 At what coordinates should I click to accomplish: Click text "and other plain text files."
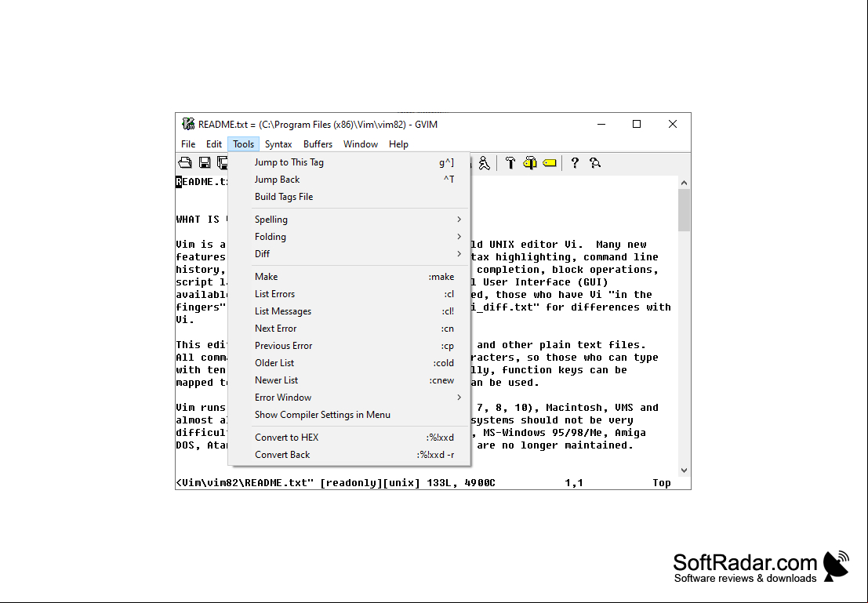[x=561, y=344]
